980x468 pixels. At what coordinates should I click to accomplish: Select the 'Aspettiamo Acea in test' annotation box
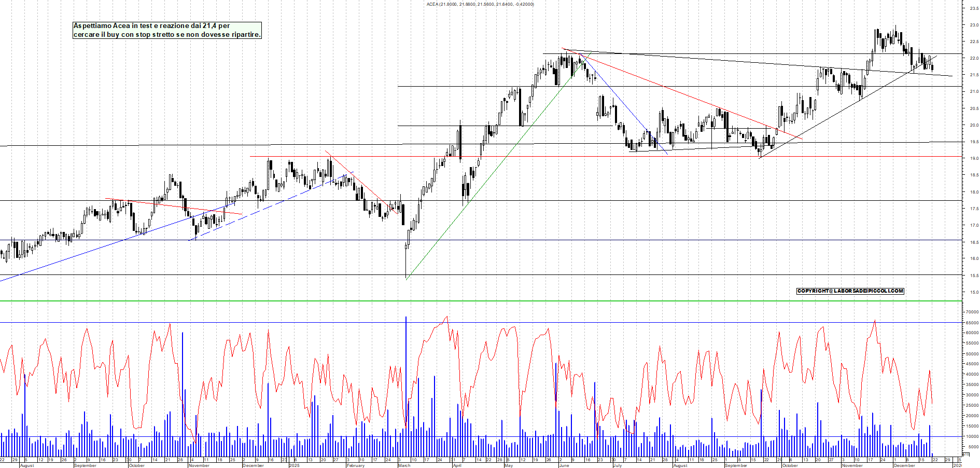(x=167, y=30)
